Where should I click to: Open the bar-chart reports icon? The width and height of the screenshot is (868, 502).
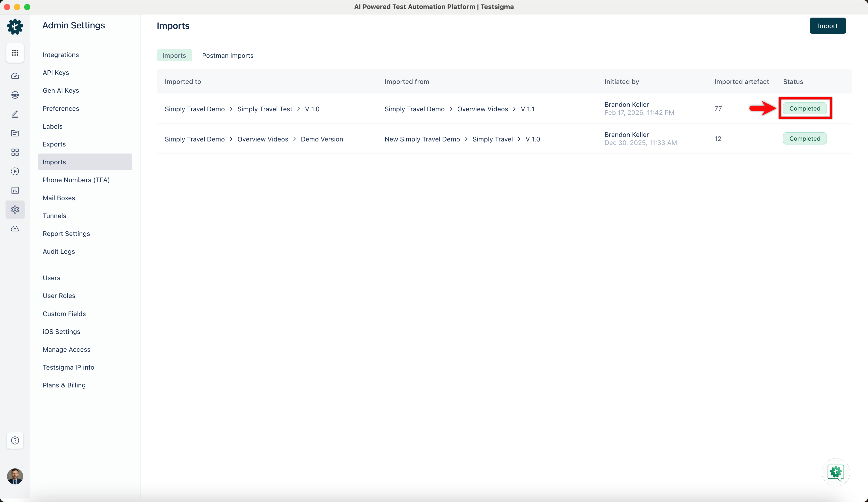pyautogui.click(x=15, y=190)
